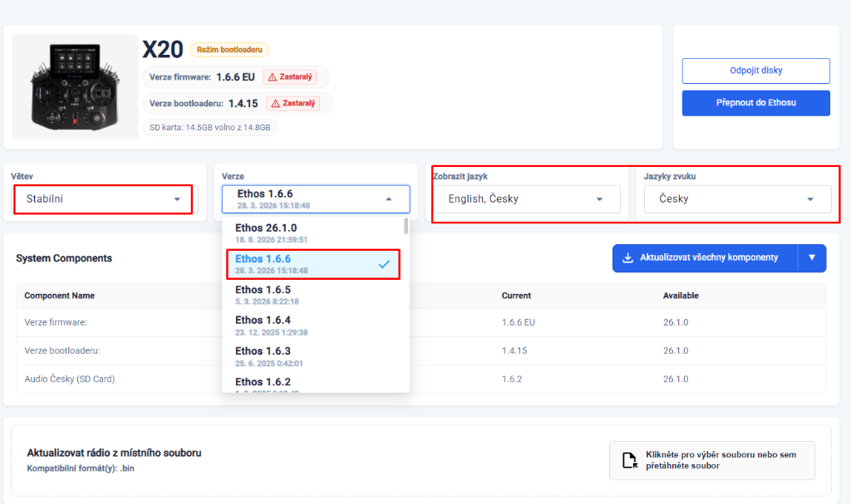Click Audio Česky (SD Card) row label

(x=70, y=379)
